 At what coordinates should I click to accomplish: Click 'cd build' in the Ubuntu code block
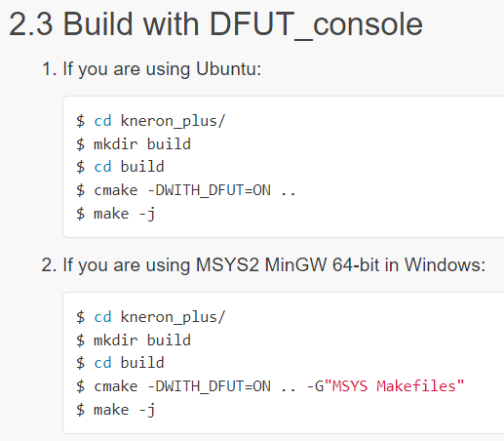[x=129, y=167]
